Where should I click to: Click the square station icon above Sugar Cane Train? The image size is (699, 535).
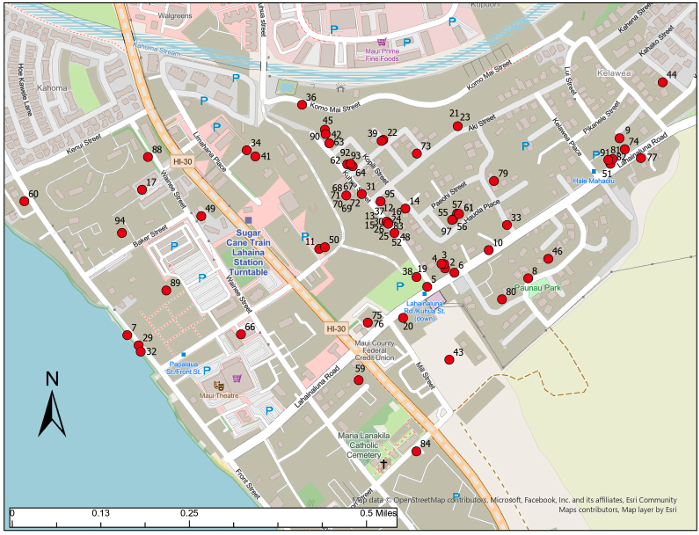(x=248, y=220)
